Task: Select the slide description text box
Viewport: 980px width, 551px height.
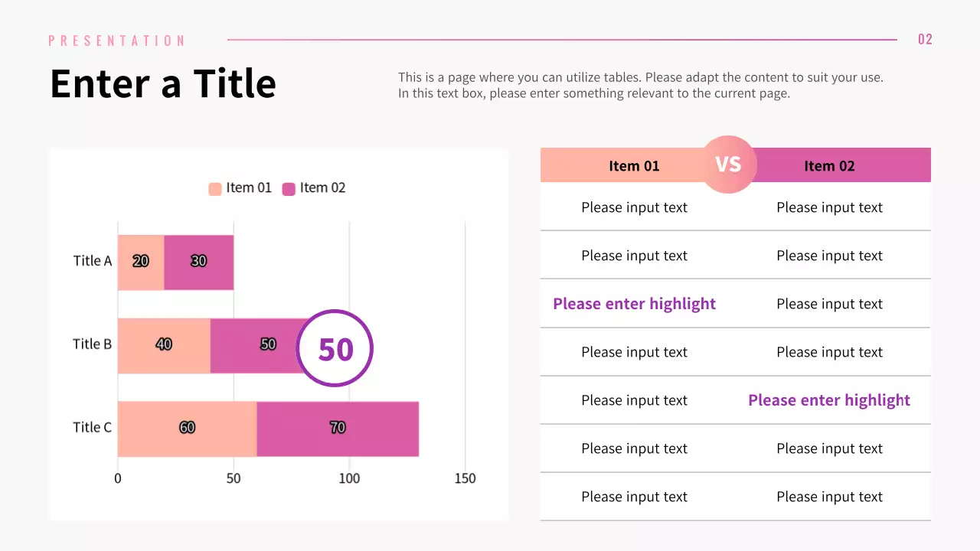Action: (640, 86)
